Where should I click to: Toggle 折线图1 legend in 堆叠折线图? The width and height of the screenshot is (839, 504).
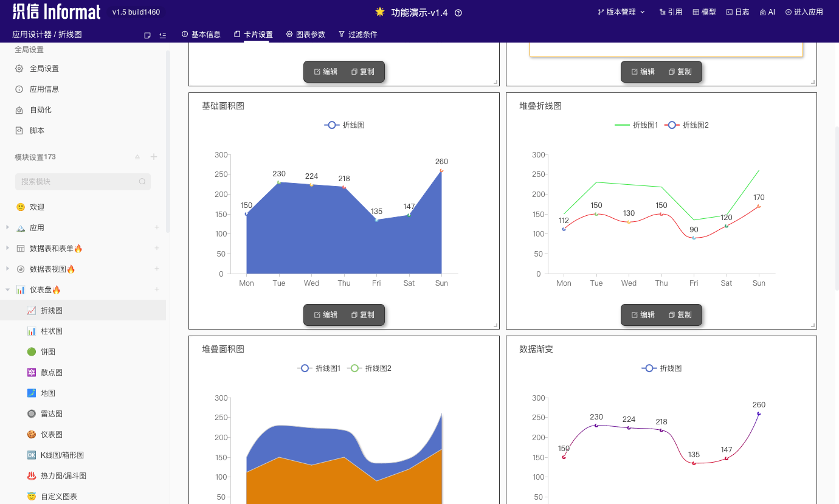pyautogui.click(x=636, y=125)
